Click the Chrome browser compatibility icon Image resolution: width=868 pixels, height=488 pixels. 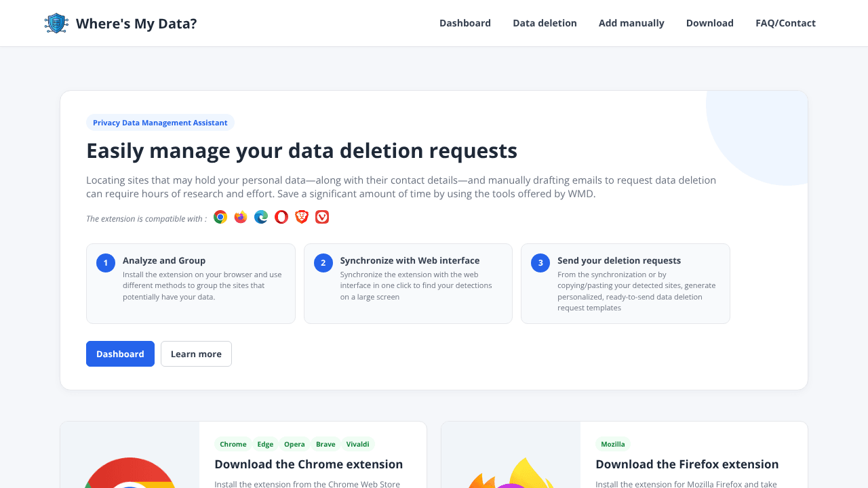[x=220, y=217]
